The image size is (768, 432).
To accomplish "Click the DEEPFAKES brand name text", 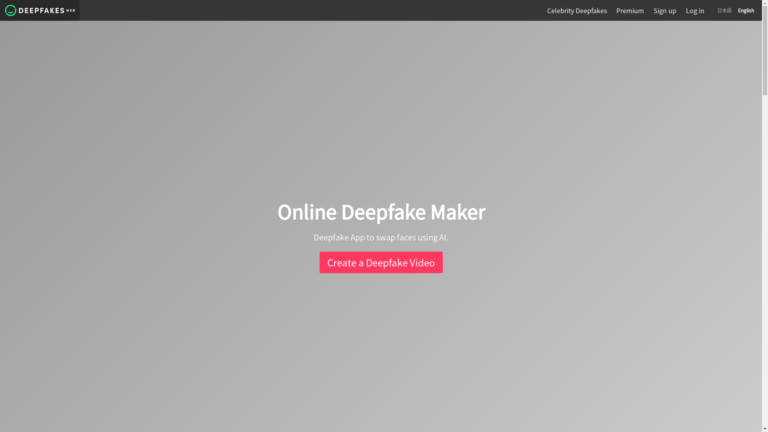I will pos(41,10).
